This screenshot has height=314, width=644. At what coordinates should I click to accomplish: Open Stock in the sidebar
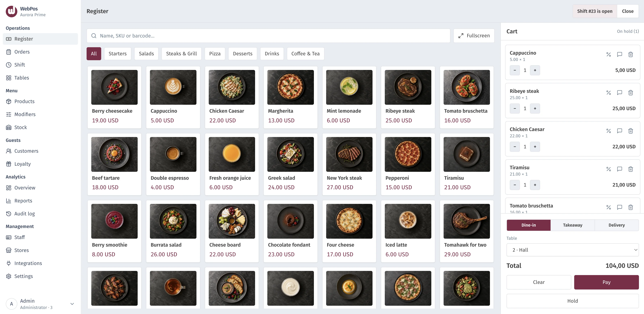(x=40, y=127)
